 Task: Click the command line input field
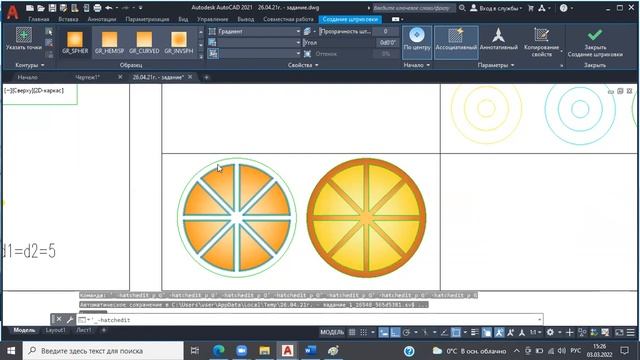pyautogui.click(x=310, y=320)
